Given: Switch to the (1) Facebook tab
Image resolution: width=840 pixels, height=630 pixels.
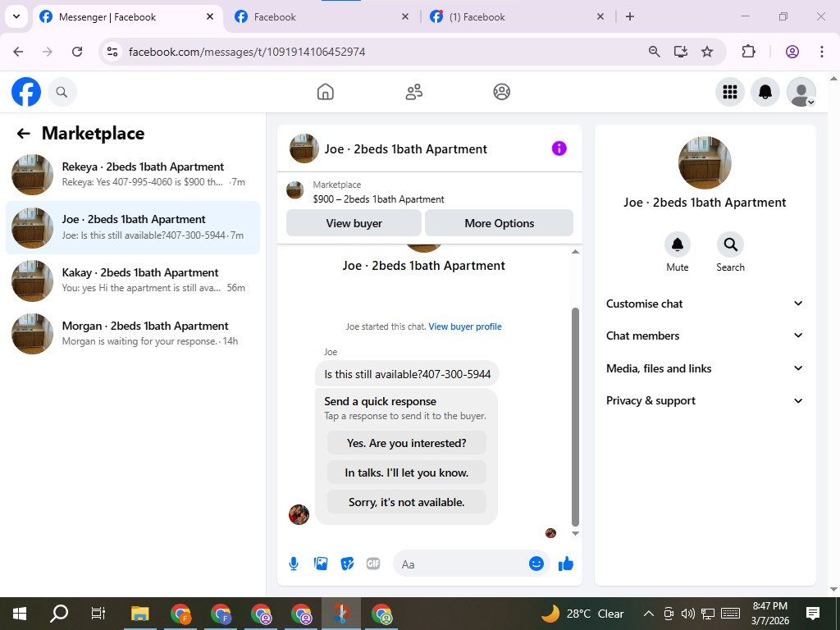Looking at the screenshot, I should click(517, 17).
